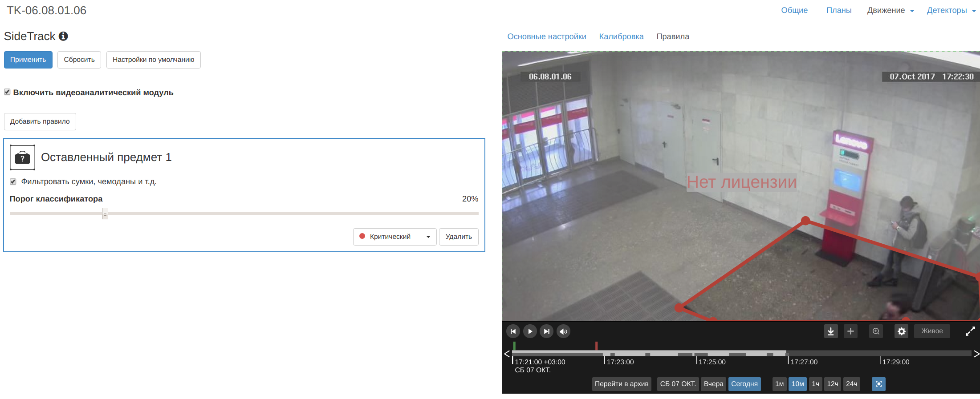Click the left zone polygon vertex
Image resolution: width=980 pixels, height=399 pixels.
click(x=679, y=307)
